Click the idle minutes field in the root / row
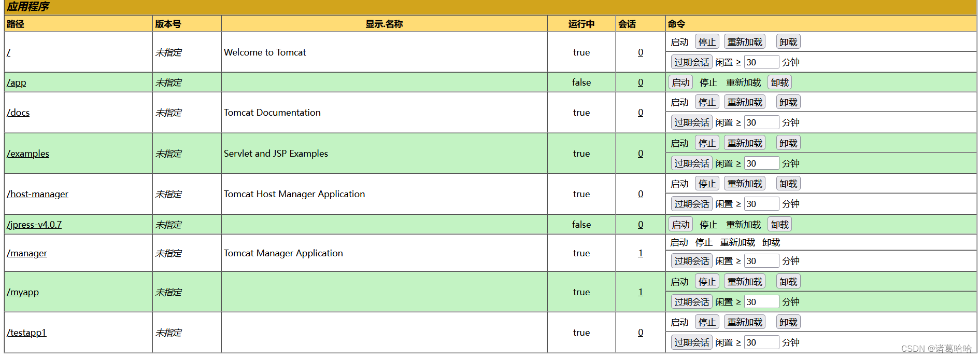This screenshot has width=980, height=358. coord(762,62)
